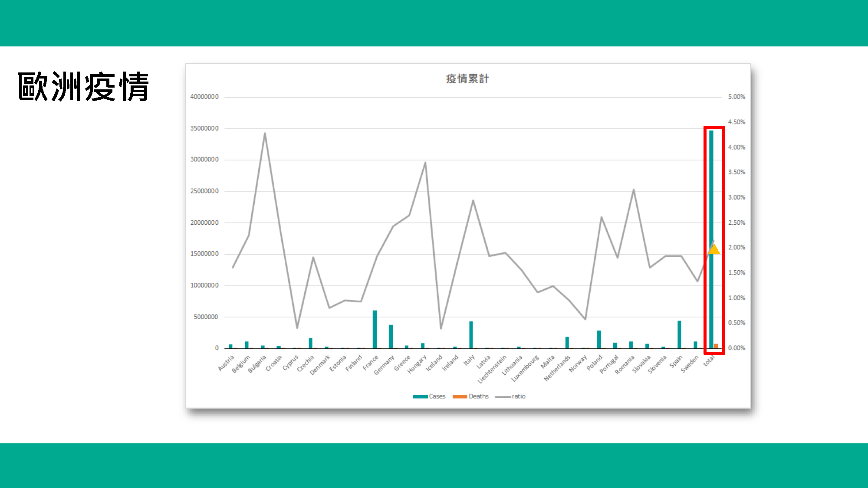Viewport: 868px width, 488px height.
Task: Click the Bulgaria axis label
Action: (256, 364)
